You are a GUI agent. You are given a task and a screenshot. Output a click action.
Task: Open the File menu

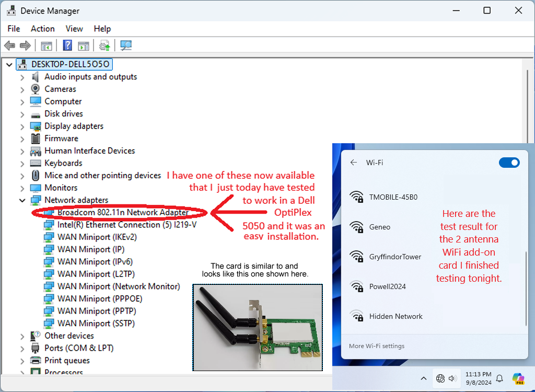pyautogui.click(x=14, y=29)
